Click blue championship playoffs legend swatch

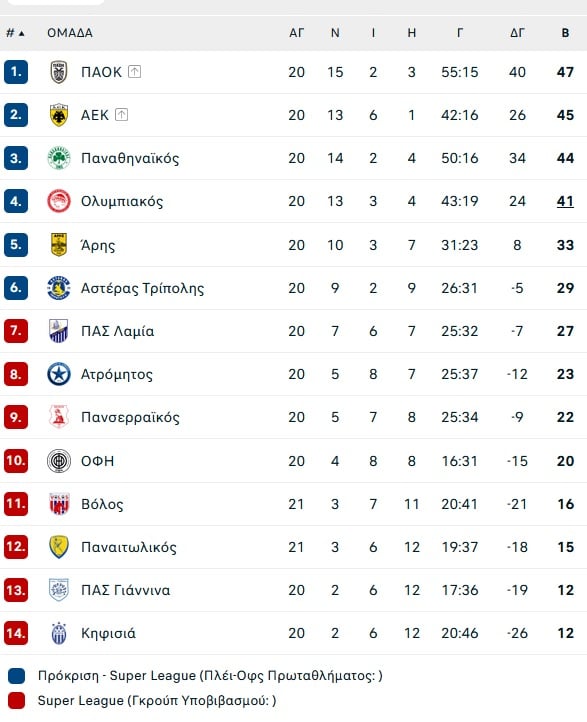(x=17, y=676)
